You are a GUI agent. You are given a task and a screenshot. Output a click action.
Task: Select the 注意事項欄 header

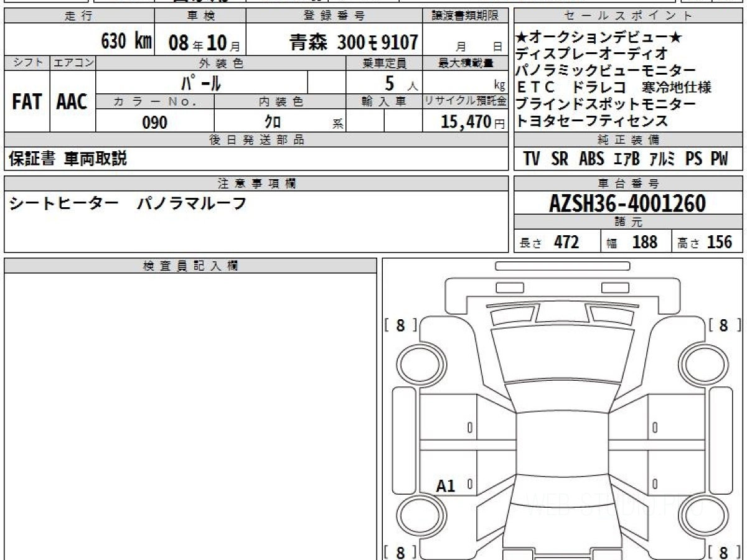pos(256,184)
